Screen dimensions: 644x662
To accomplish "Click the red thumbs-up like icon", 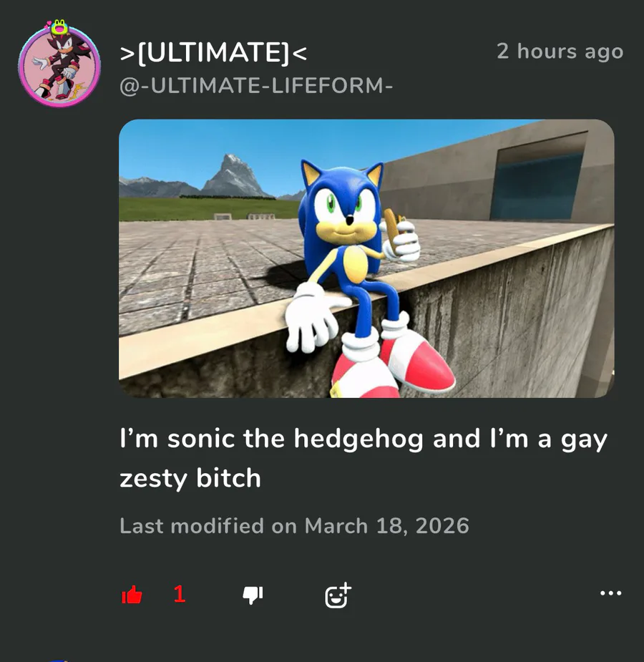I will 132,595.
